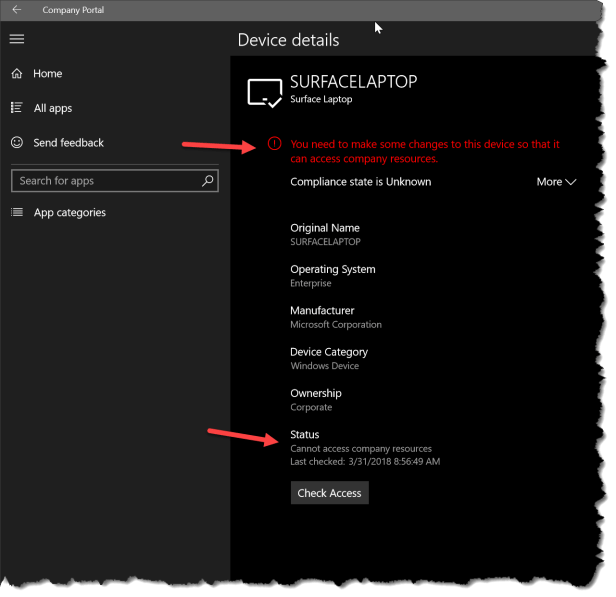Click the Ownership label
This screenshot has width=616, height=597.
point(315,394)
